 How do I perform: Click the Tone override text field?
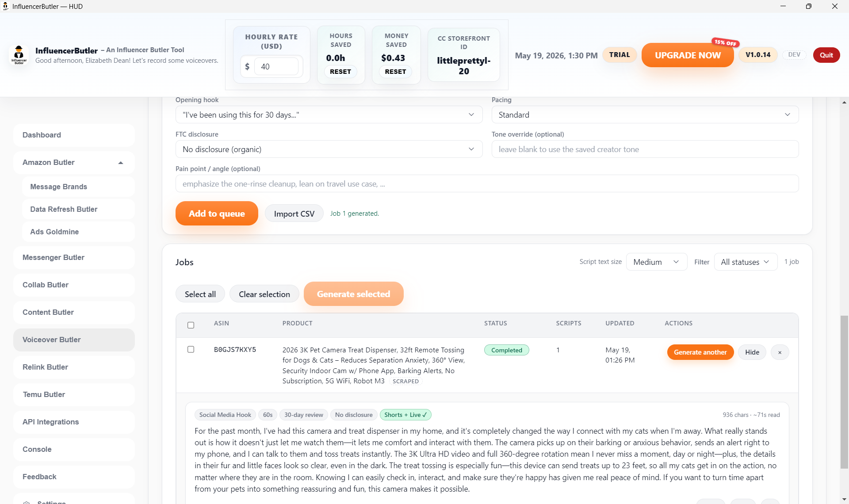pos(645,149)
